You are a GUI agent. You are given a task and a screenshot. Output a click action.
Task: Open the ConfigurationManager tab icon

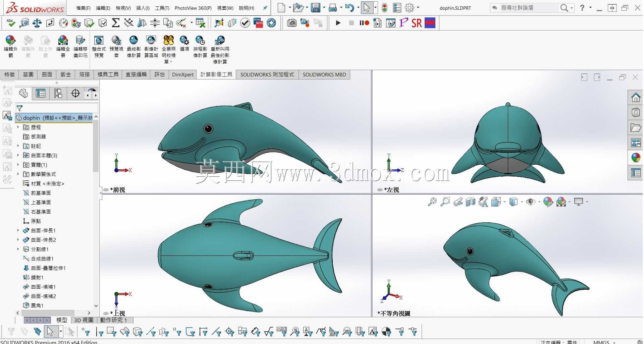[x=58, y=93]
